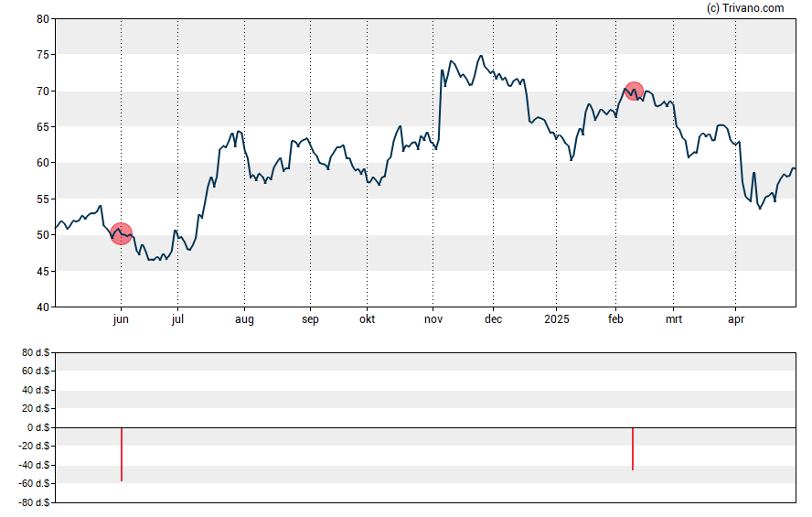Click the 'sep' axis label

coord(310,319)
